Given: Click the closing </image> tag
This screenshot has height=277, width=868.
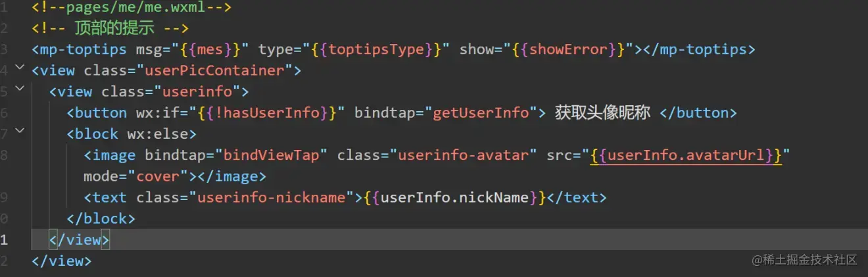Looking at the screenshot, I should [231, 176].
